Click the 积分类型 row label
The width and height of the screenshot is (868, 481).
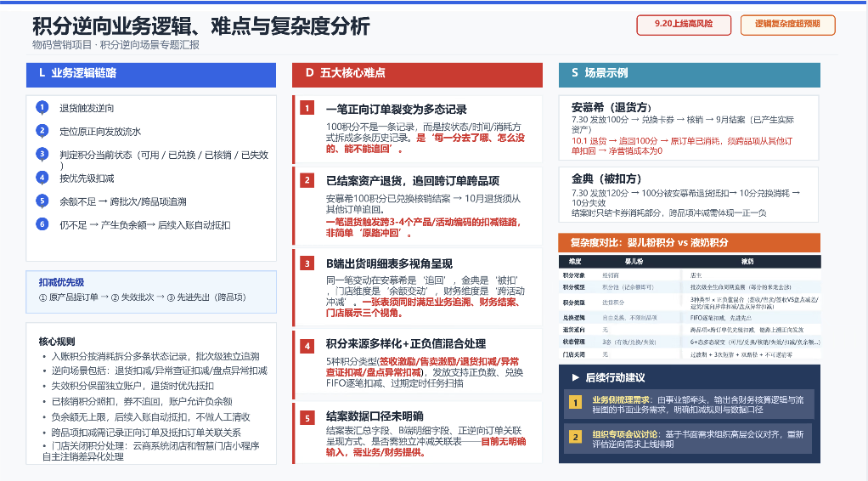click(573, 303)
